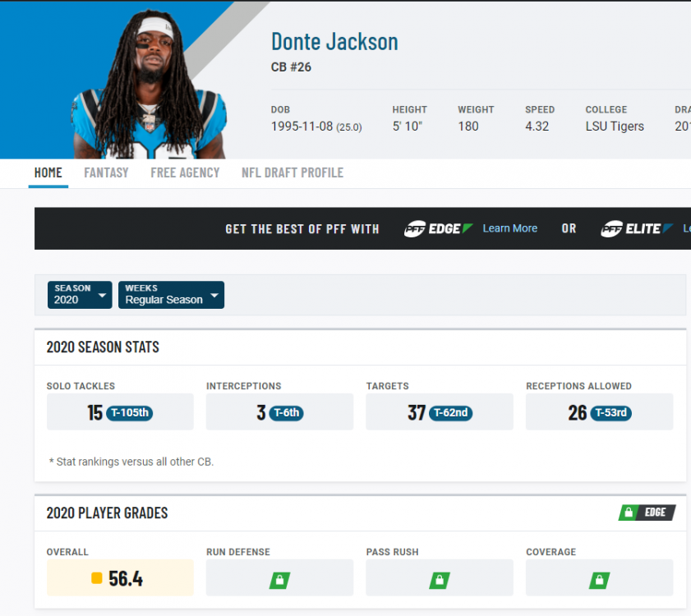
Task: Switch to the Home tab
Action: (48, 172)
